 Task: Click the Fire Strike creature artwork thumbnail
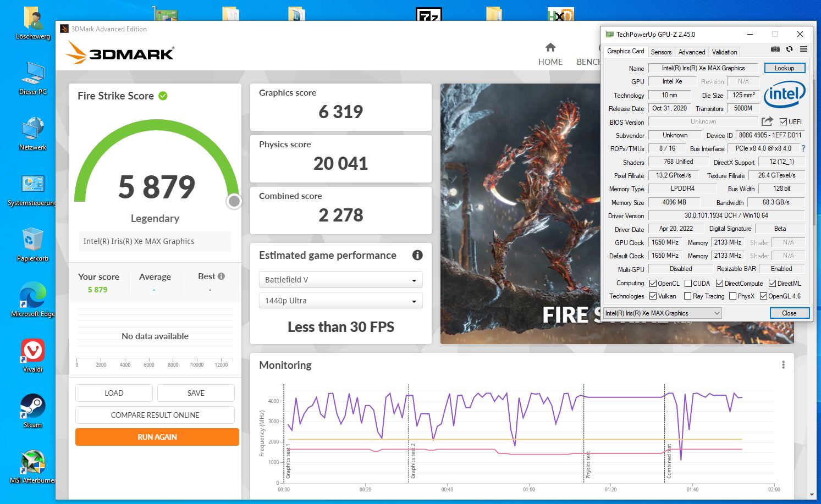click(x=520, y=213)
